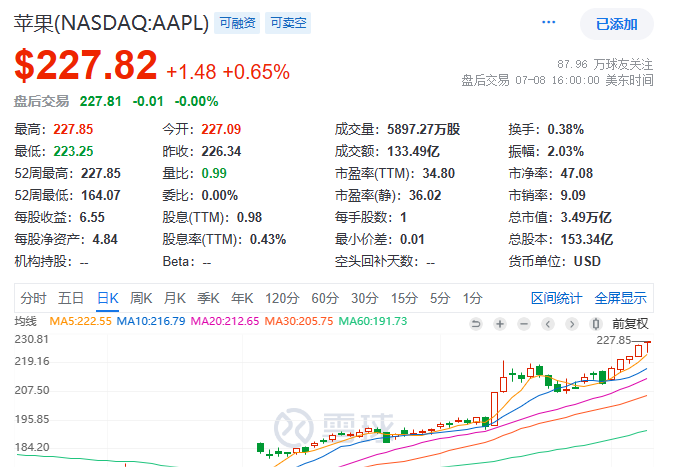Select the 年K chart tab
Image resolution: width=673 pixels, height=467 pixels.
[x=242, y=298]
